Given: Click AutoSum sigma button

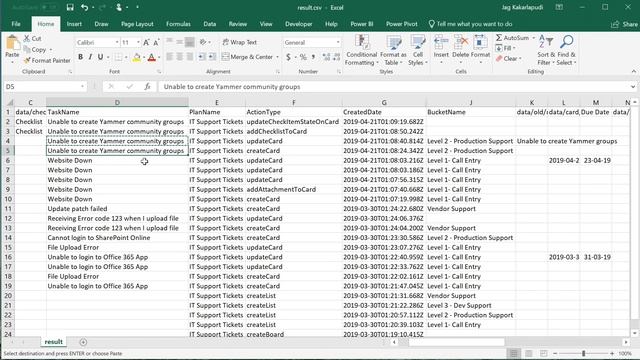Looking at the screenshot, I should [512, 38].
